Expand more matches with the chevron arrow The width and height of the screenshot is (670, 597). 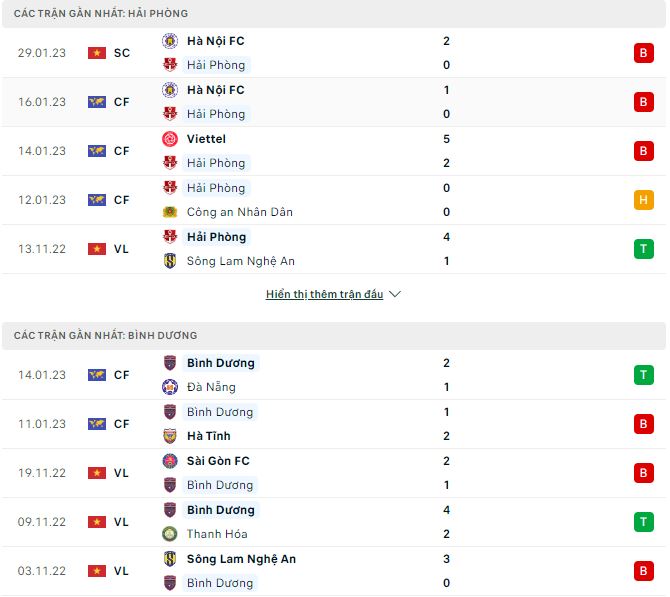[394, 295]
